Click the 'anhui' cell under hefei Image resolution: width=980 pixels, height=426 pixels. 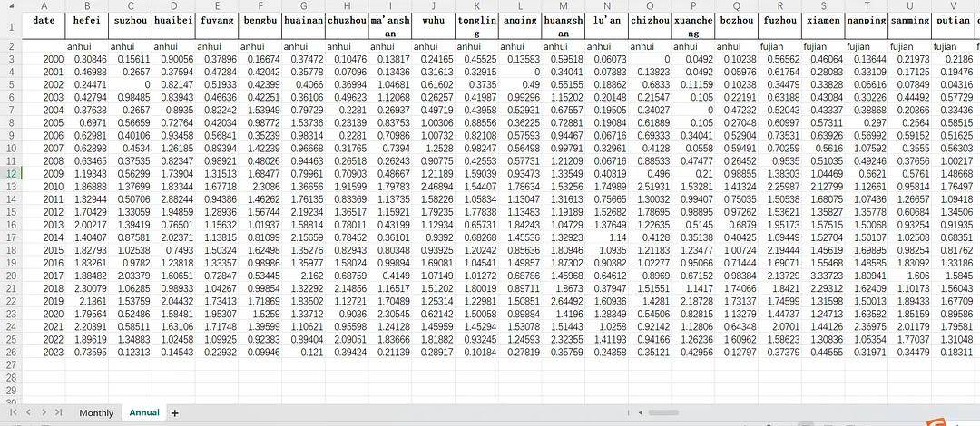pos(87,46)
